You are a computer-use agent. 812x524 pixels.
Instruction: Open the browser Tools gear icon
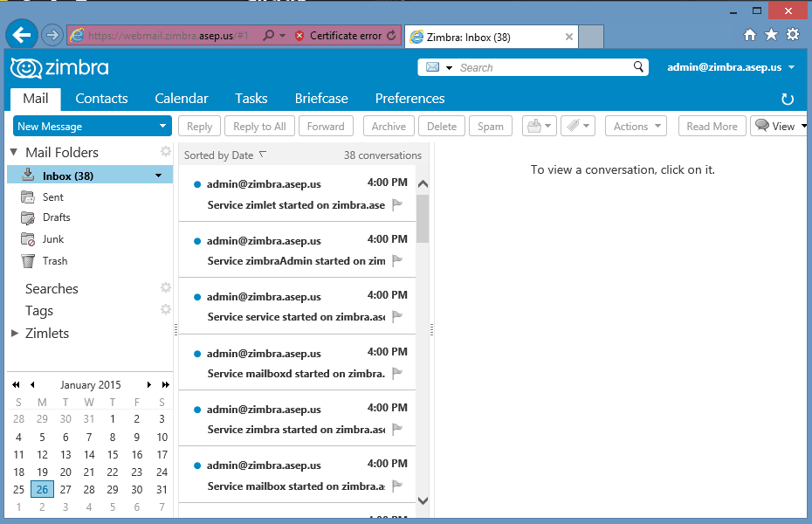click(x=793, y=35)
